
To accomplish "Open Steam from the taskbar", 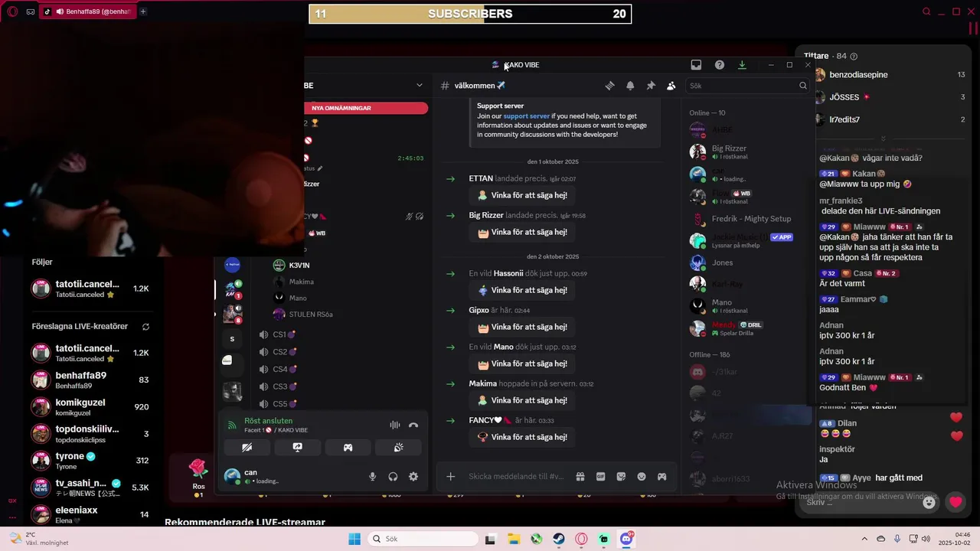I will coord(559,539).
